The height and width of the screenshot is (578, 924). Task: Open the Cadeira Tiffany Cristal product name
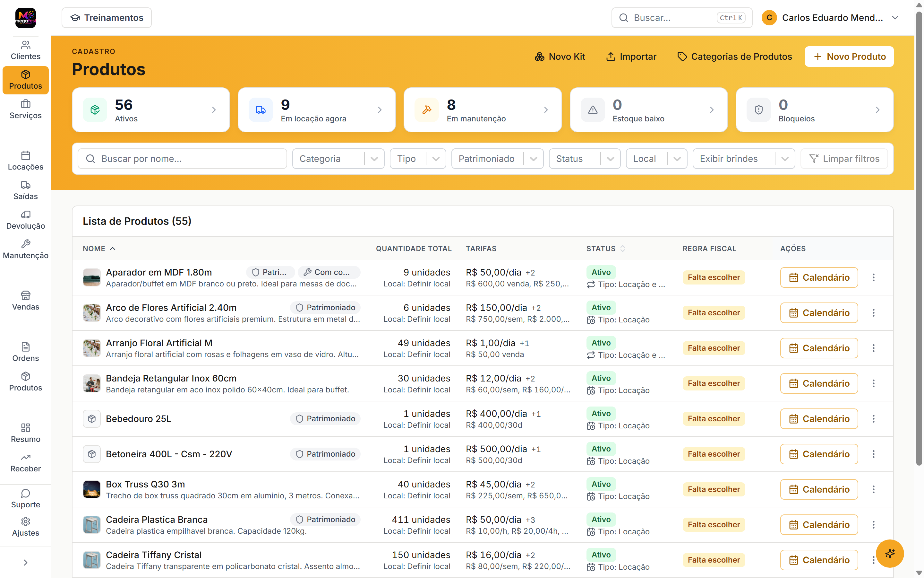153,555
